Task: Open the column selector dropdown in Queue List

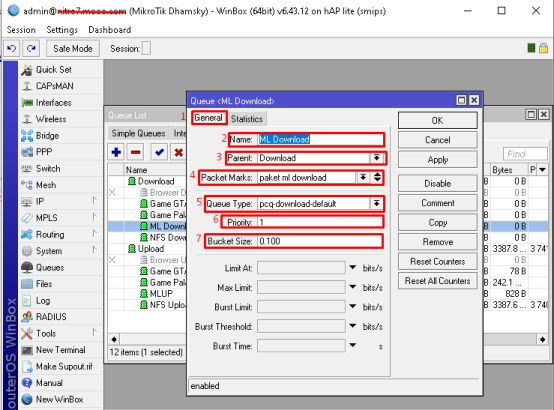Action: 543,170
